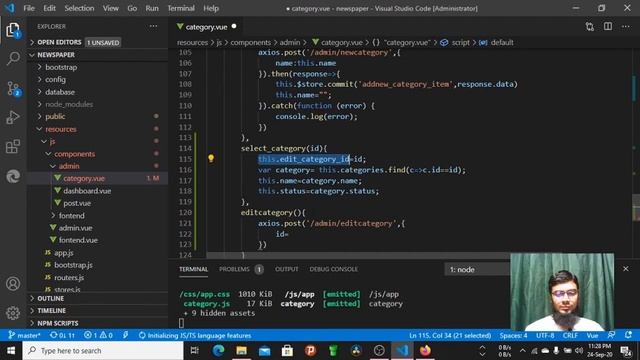Open the Accounts menu icon

(13, 283)
